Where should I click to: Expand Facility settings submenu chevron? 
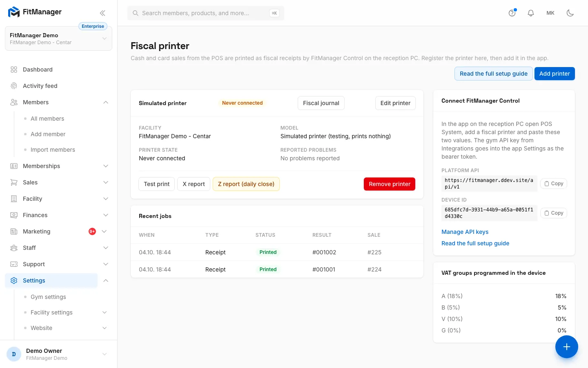pos(105,312)
